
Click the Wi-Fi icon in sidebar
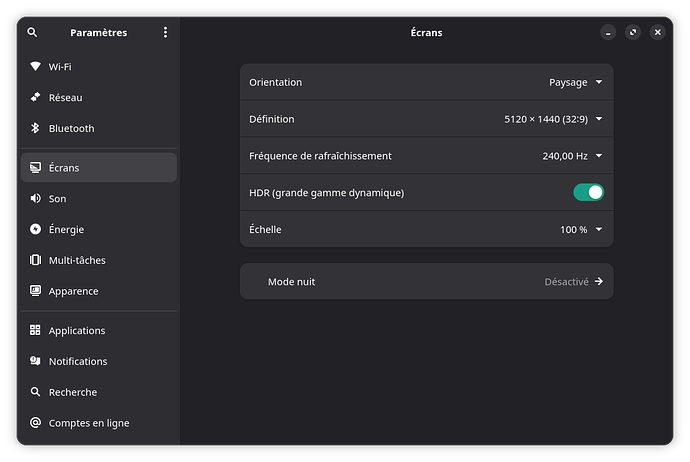tap(35, 66)
